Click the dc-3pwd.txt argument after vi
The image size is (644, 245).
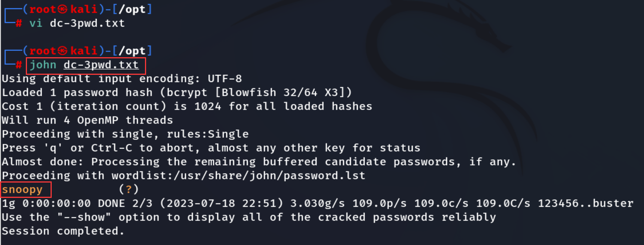tap(87, 23)
